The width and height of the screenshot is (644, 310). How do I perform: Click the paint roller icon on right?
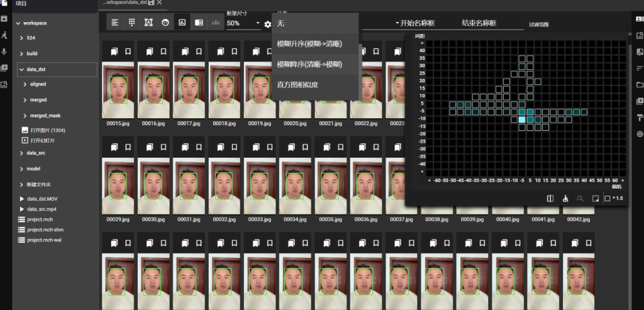coord(640,118)
